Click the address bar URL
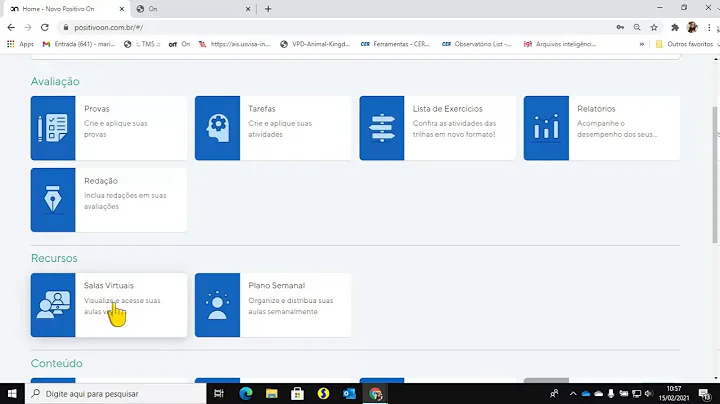Image resolution: width=720 pixels, height=404 pixels. 109,28
